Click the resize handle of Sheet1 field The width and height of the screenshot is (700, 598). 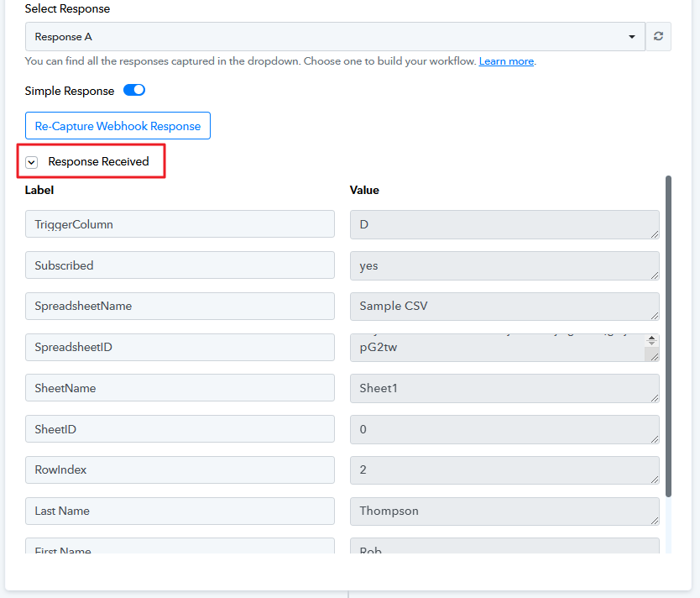pos(653,397)
